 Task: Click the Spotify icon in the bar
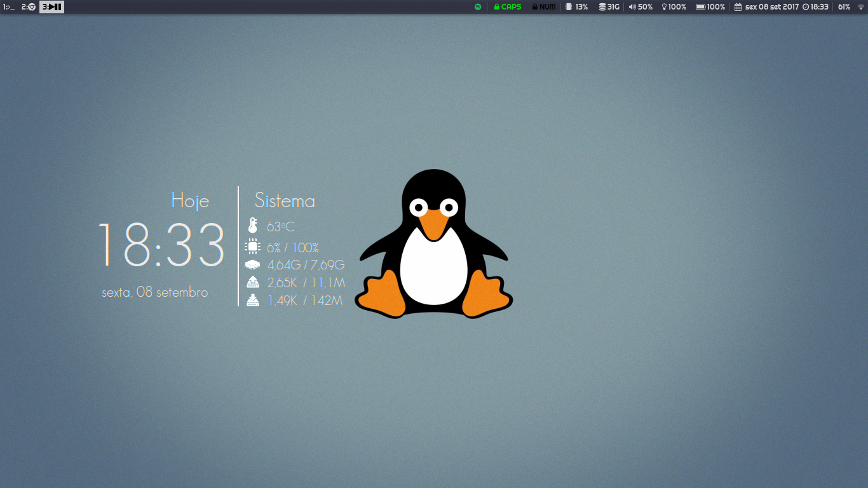click(x=478, y=7)
